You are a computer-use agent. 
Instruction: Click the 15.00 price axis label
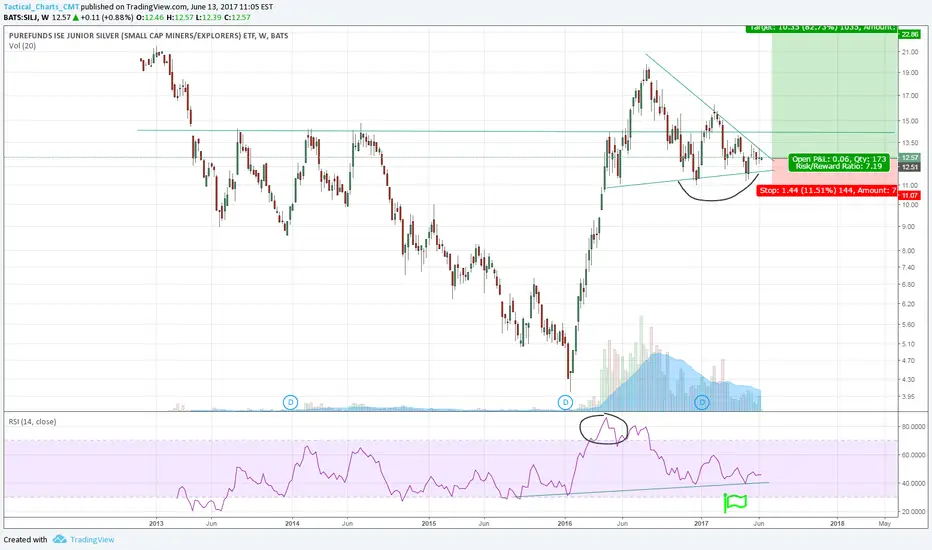coord(909,121)
